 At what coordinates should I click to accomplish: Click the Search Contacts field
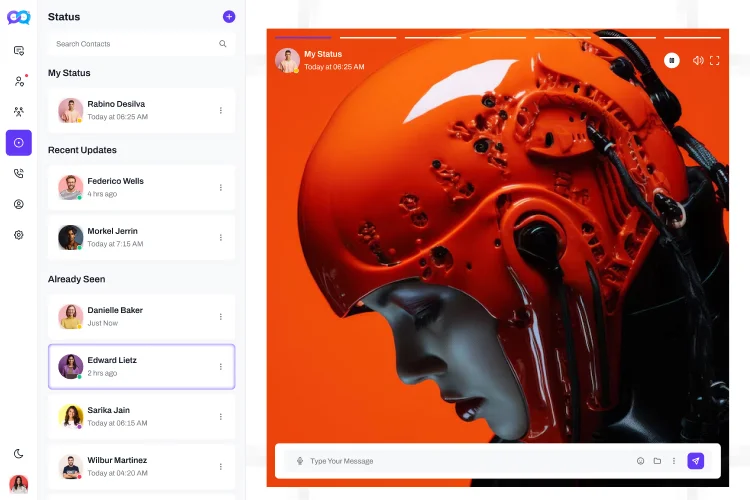click(135, 44)
